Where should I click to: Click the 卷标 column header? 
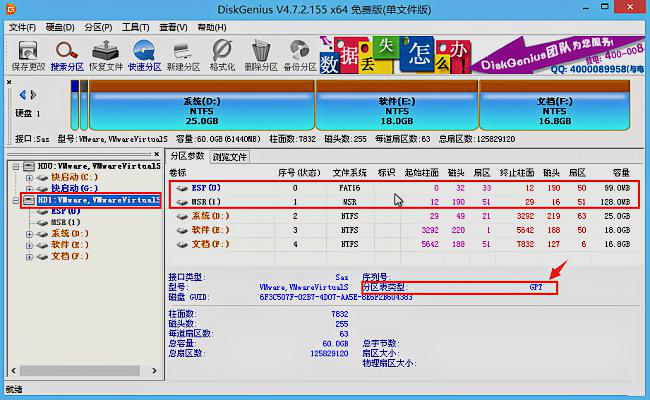[x=178, y=173]
